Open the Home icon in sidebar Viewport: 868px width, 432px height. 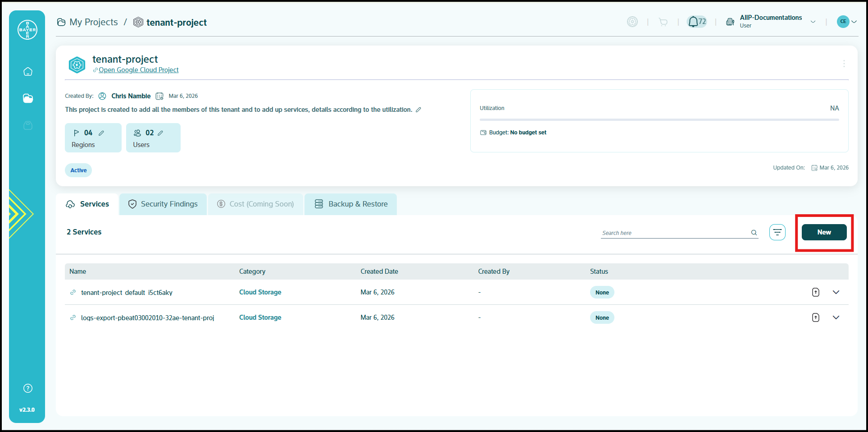[28, 72]
